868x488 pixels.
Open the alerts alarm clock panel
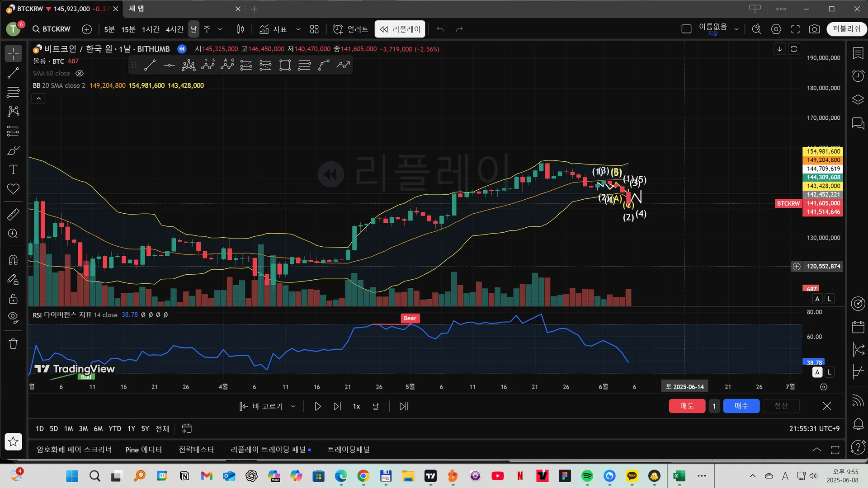click(x=858, y=75)
